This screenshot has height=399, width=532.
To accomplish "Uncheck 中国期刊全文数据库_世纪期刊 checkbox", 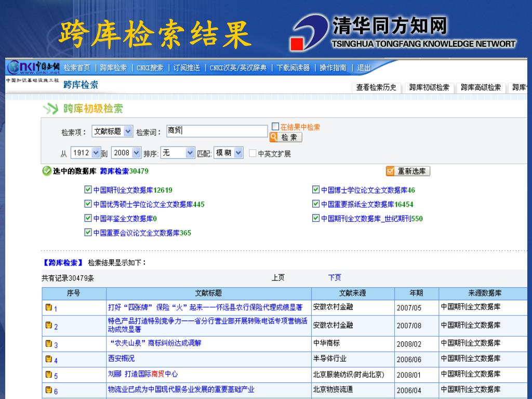I will (x=316, y=218).
